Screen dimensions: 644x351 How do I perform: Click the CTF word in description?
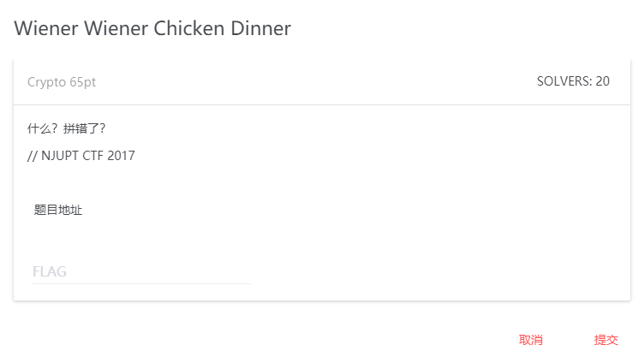(x=93, y=156)
